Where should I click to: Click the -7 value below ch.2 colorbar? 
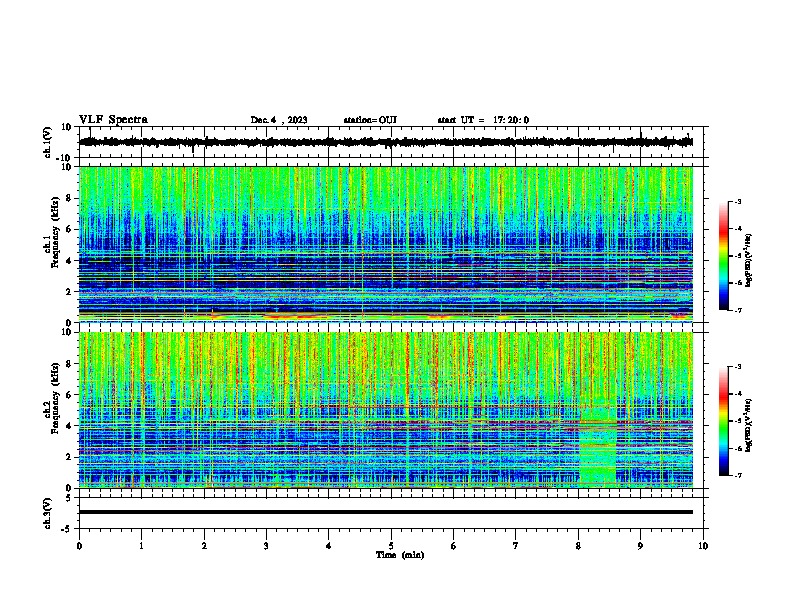click(737, 475)
